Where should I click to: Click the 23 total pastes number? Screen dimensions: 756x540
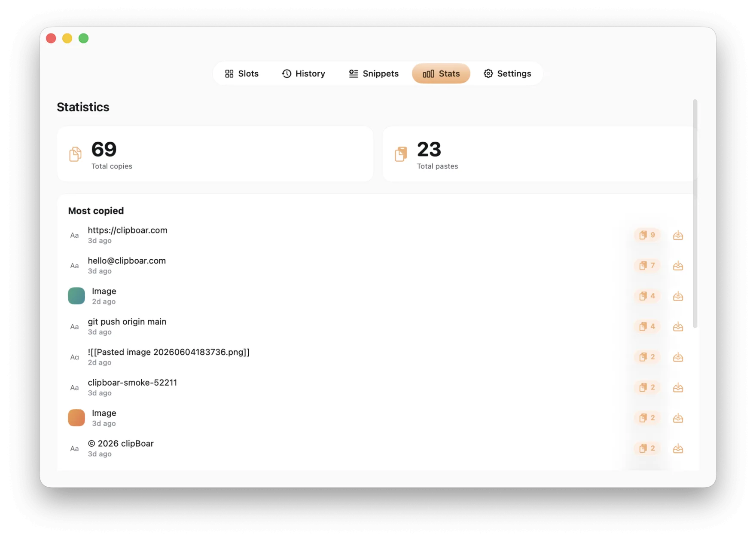[x=429, y=149]
